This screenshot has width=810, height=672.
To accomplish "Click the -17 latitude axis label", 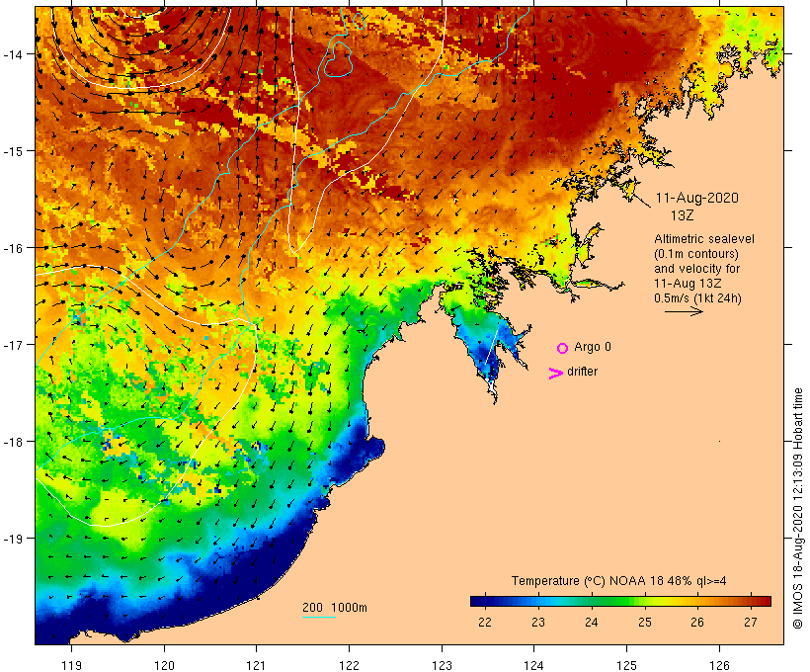I will pyautogui.click(x=12, y=345).
